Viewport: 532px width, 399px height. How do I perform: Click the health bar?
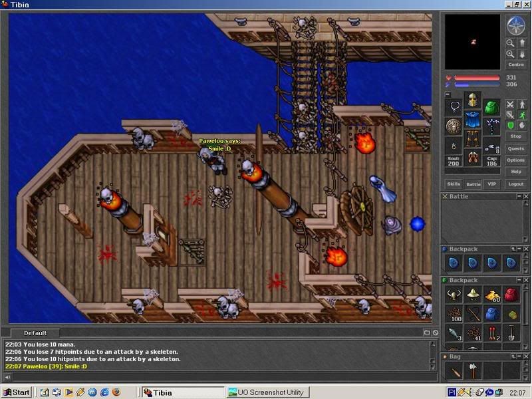tap(477, 78)
